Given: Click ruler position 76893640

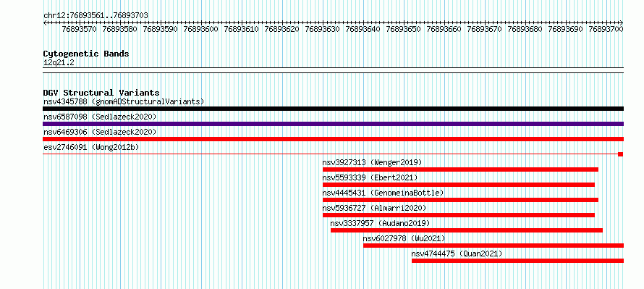Looking at the screenshot, I should coord(363,29).
